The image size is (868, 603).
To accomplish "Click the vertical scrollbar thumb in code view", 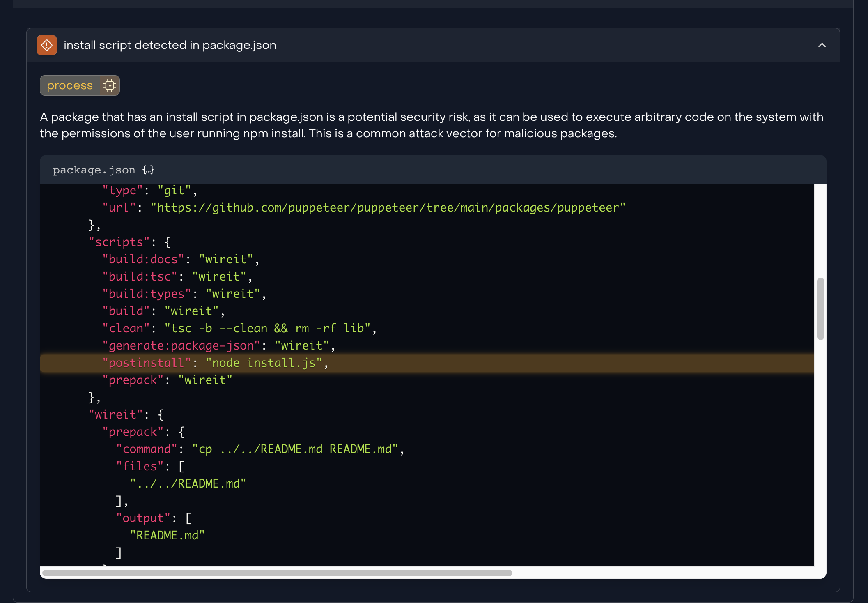I will (x=820, y=309).
